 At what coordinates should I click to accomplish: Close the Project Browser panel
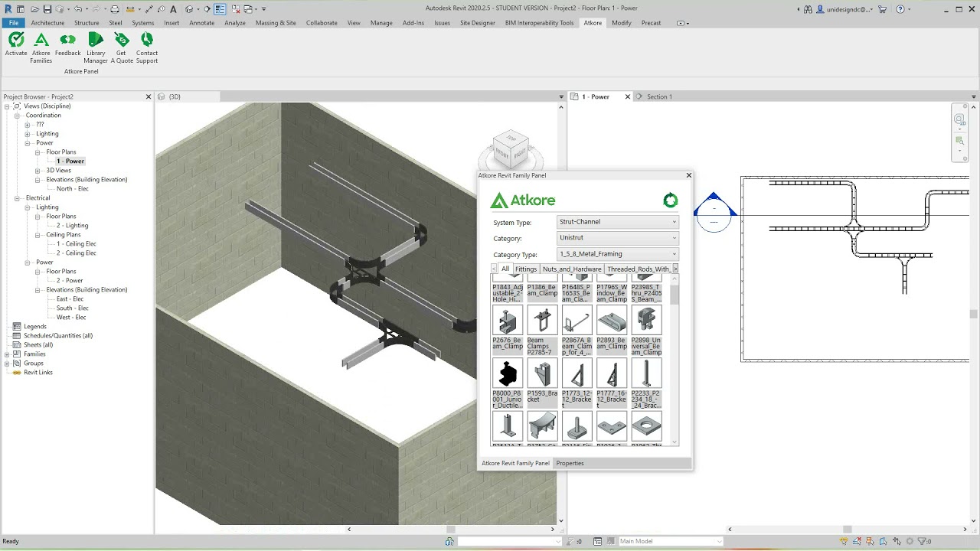click(x=149, y=96)
